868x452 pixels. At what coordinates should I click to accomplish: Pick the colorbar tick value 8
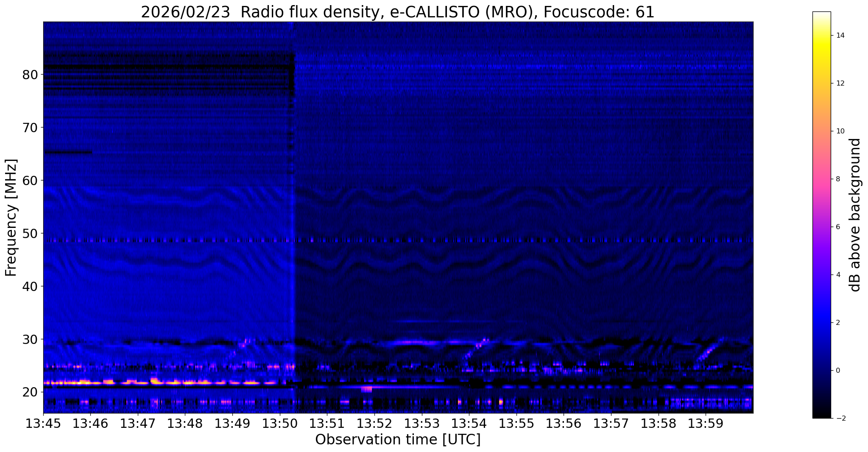pyautogui.click(x=837, y=179)
